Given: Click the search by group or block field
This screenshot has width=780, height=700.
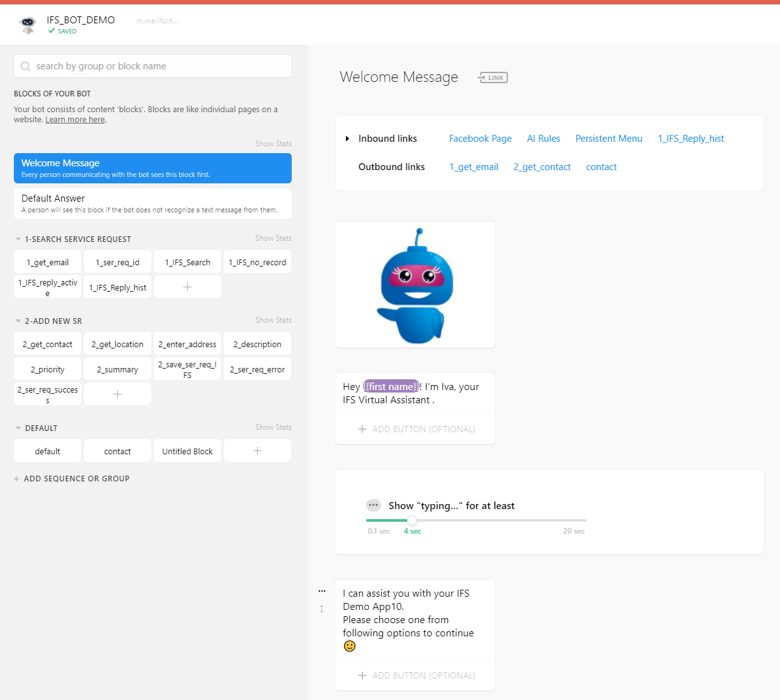Looking at the screenshot, I should coord(152,66).
